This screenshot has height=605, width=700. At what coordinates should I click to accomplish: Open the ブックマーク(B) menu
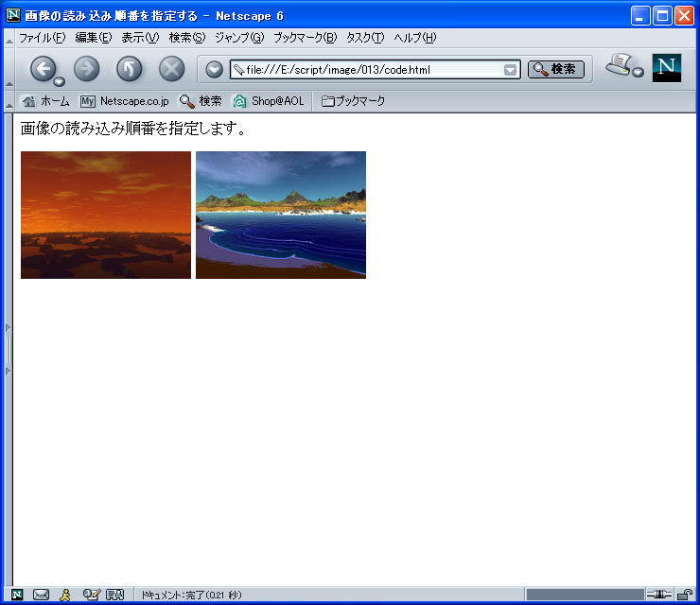click(x=305, y=38)
